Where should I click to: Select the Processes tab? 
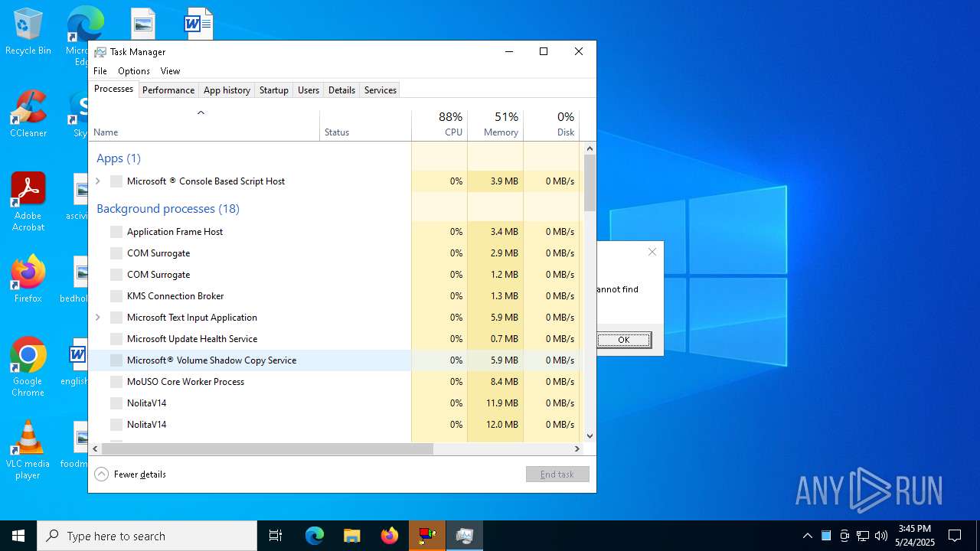[x=113, y=89]
